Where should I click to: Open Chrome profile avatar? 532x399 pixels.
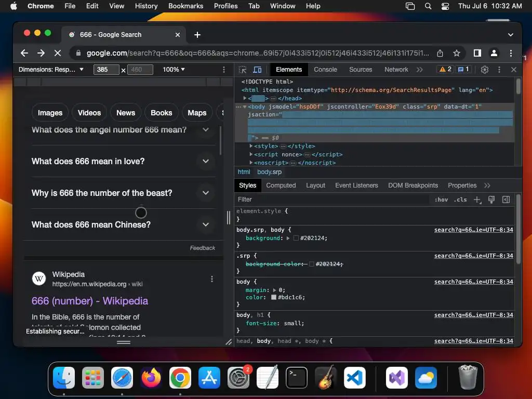pyautogui.click(x=494, y=54)
